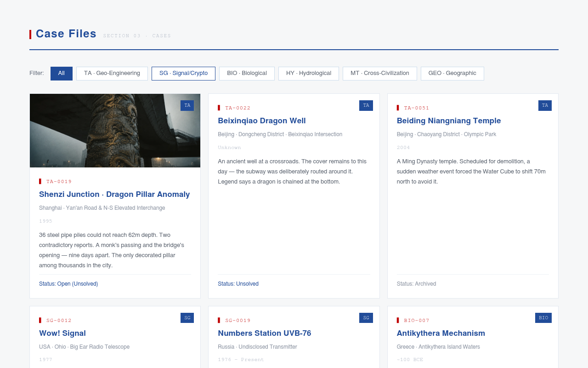Open the dragon pillar photo thumbnail
Screen dimensions: 588x368
pyautogui.click(x=115, y=131)
